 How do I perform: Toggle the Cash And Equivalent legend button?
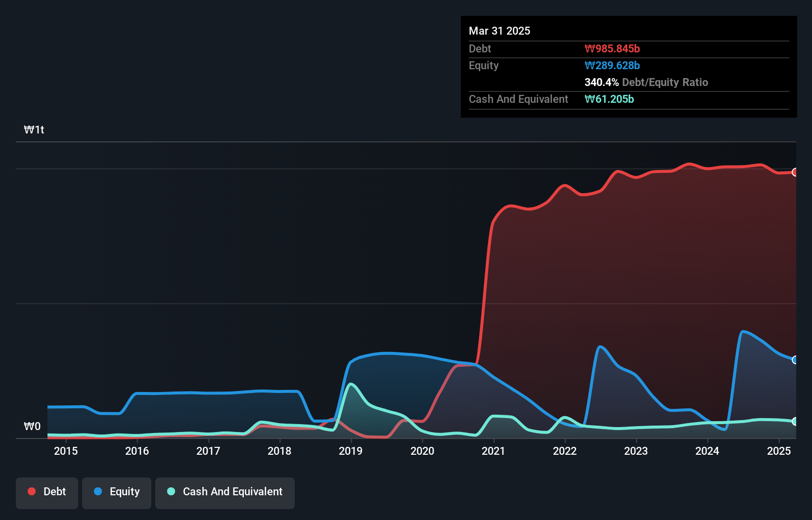coord(225,493)
